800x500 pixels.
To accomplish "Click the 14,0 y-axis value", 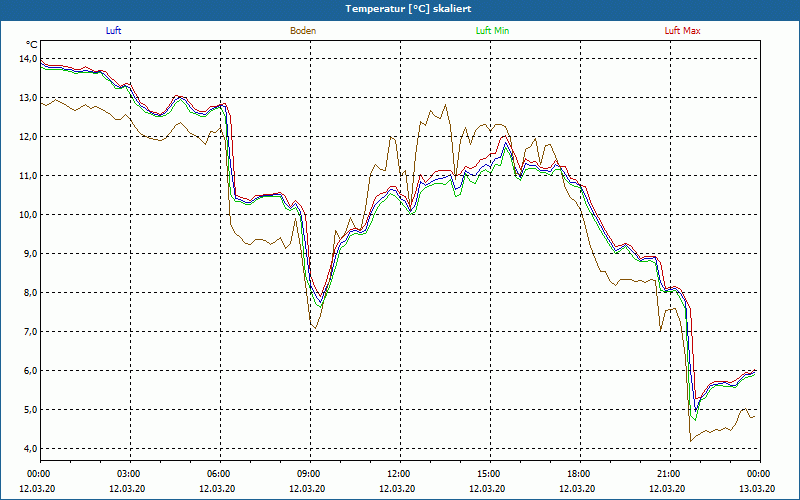I will pos(28,59).
